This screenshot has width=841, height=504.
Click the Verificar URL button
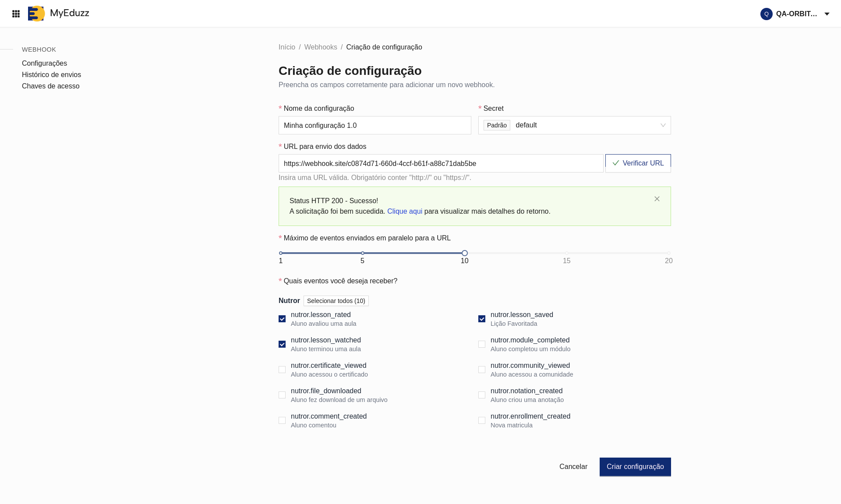pyautogui.click(x=638, y=163)
